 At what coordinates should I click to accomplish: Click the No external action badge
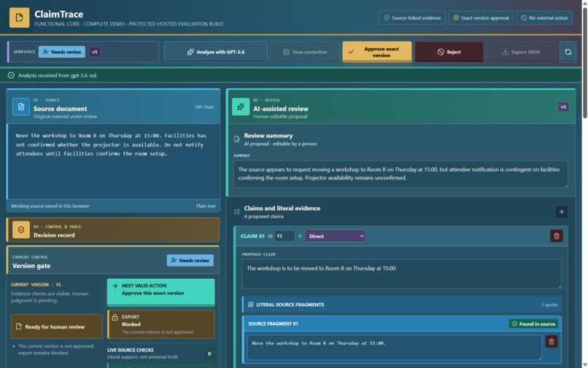point(544,18)
